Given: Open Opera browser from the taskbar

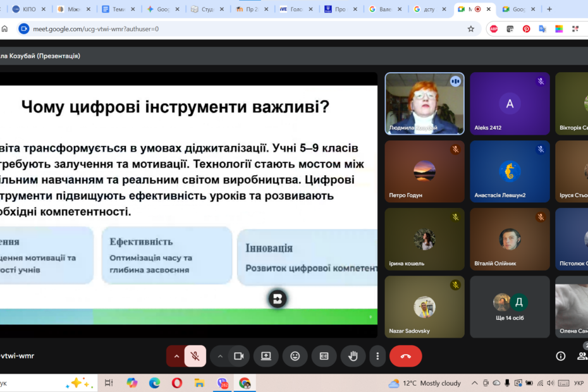Looking at the screenshot, I should tap(177, 383).
